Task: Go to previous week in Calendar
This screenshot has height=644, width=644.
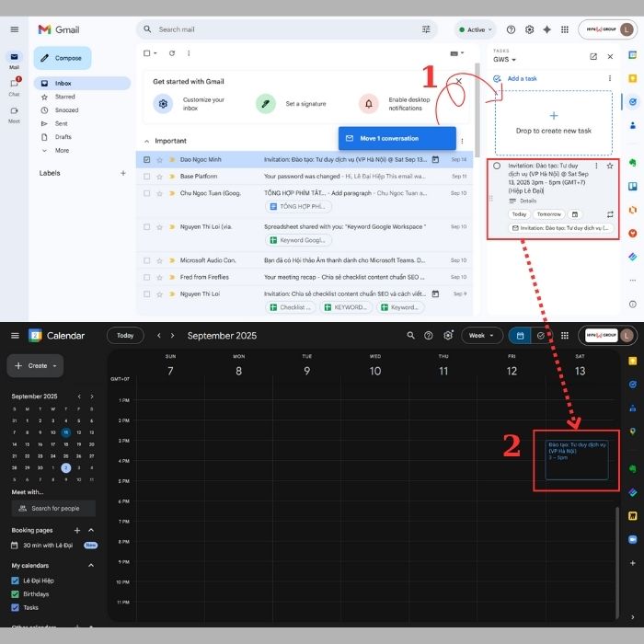Action: point(159,336)
